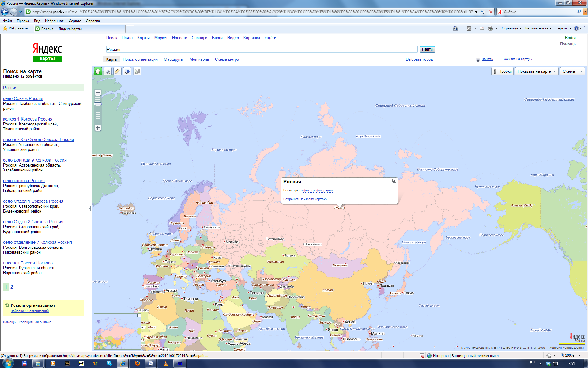Screen dimensions: 588x368
Task: Click the Войти login link
Action: click(x=570, y=38)
